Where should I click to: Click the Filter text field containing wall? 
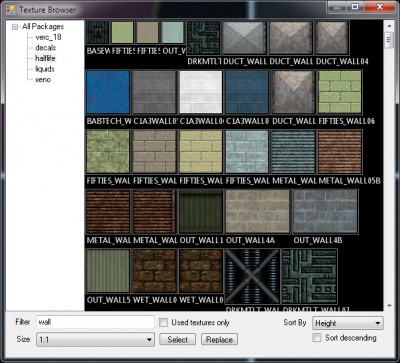point(95,322)
